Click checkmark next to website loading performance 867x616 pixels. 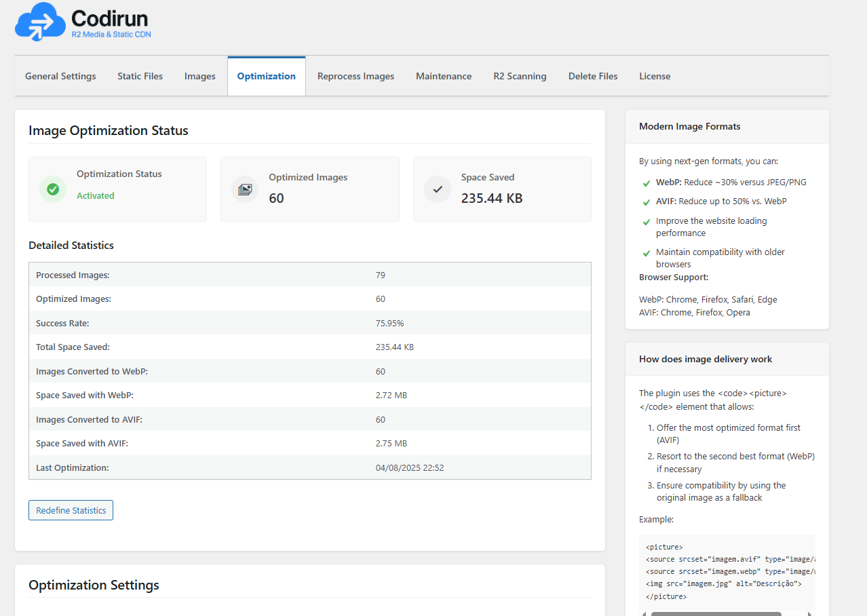[x=646, y=222]
